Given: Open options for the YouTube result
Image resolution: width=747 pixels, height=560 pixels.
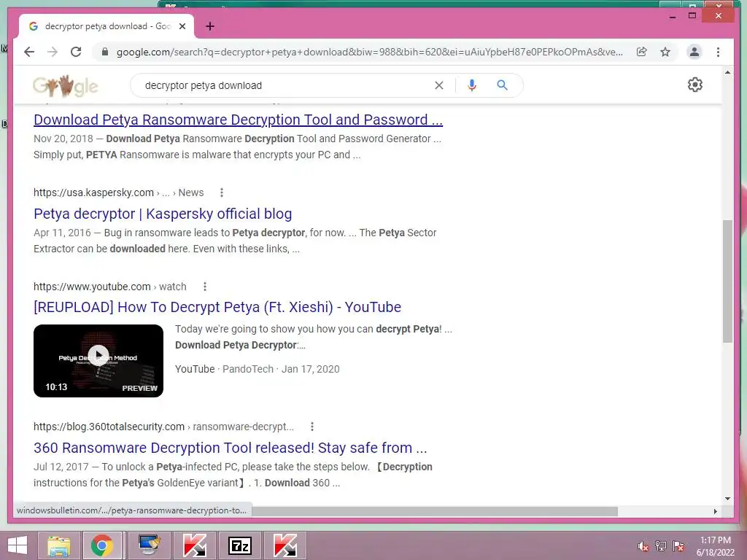Looking at the screenshot, I should click(x=205, y=287).
